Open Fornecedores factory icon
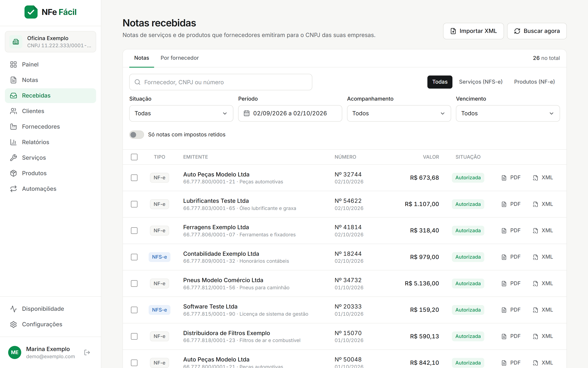 [x=13, y=127]
